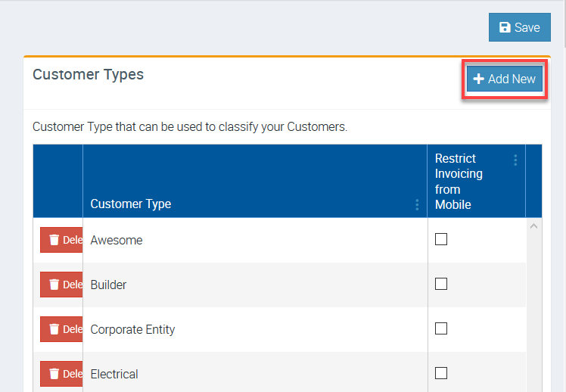Remove the Corporate Entity row via trash button
The width and height of the screenshot is (566, 392).
tap(62, 329)
